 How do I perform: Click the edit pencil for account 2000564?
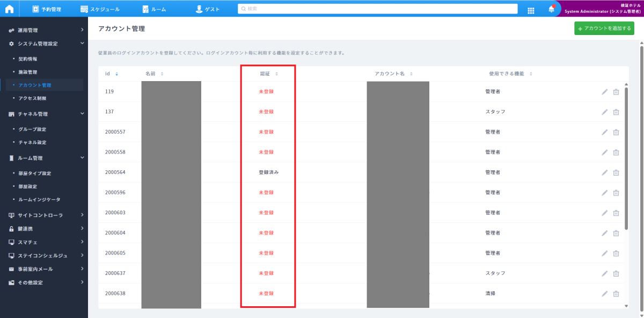(605, 172)
